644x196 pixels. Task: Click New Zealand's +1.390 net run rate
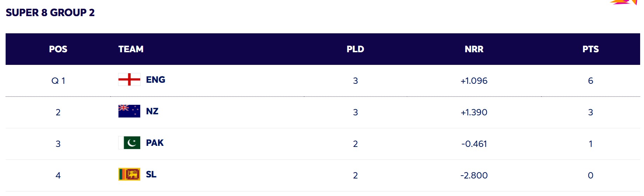474,112
